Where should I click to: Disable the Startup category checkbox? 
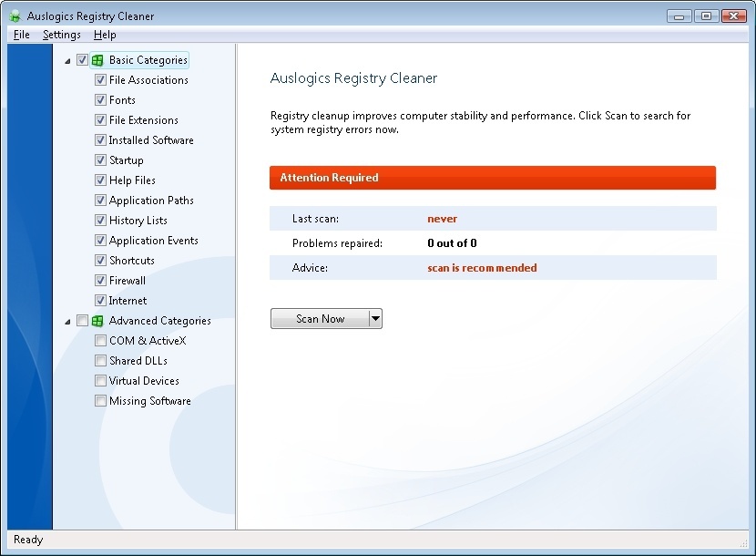pyautogui.click(x=100, y=160)
